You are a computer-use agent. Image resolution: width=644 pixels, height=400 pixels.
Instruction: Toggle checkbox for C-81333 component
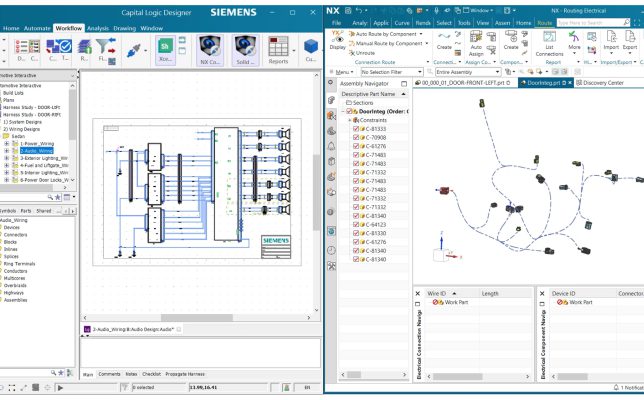coord(356,129)
